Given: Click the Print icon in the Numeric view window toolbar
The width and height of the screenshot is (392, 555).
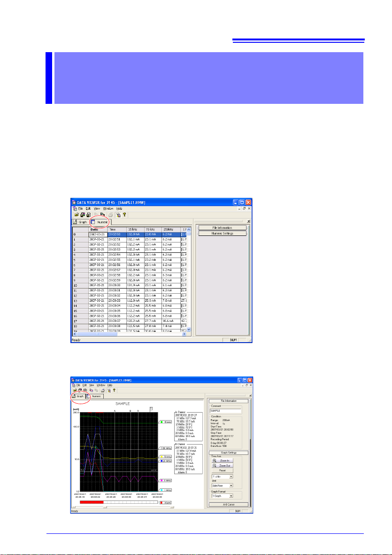Looking at the screenshot, I should (111, 214).
